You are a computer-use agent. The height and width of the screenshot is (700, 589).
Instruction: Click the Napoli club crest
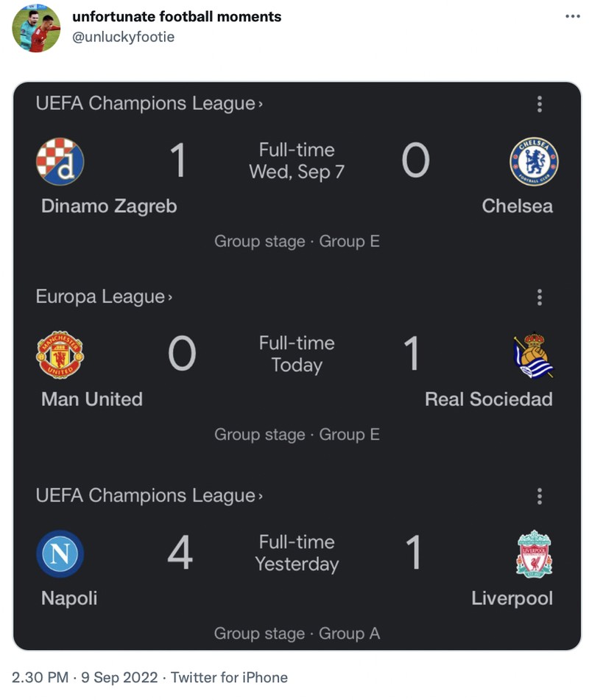tap(60, 554)
